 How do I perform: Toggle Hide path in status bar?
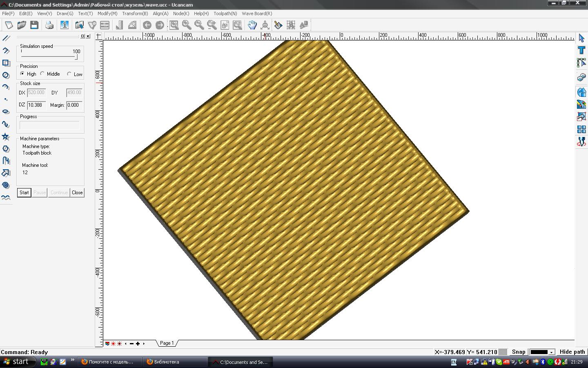pos(572,352)
